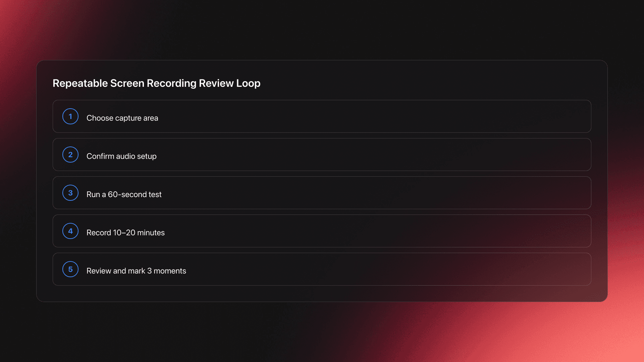The image size is (644, 362).
Task: Open the "Run a 60-second test" step
Action: [x=322, y=193]
